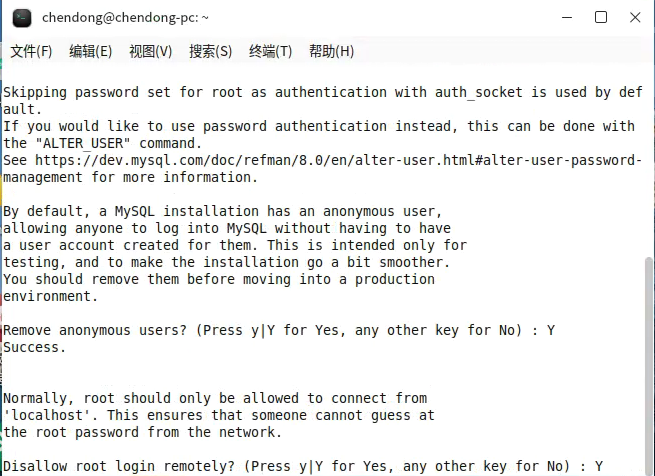Open the 编辑(E) menu
The image size is (655, 476).
pos(91,51)
